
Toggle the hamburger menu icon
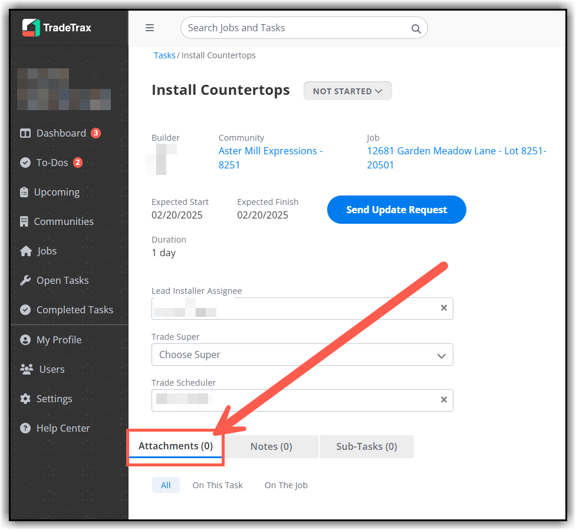click(x=150, y=28)
